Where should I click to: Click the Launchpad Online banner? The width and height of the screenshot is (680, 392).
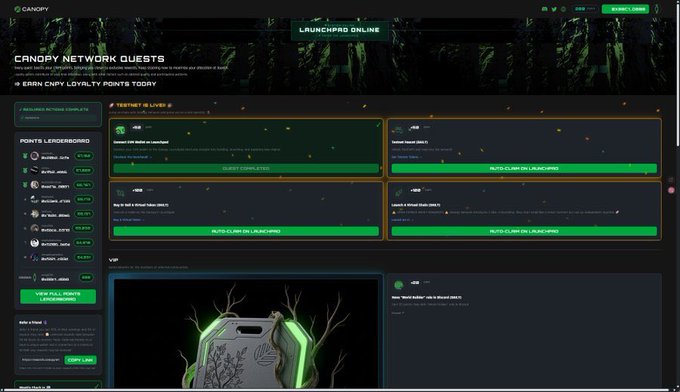(x=339, y=30)
